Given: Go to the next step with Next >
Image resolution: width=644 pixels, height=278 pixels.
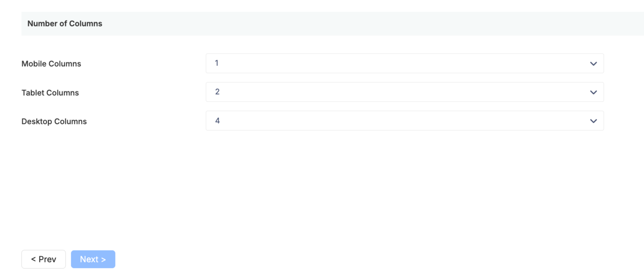Looking at the screenshot, I should [x=93, y=259].
